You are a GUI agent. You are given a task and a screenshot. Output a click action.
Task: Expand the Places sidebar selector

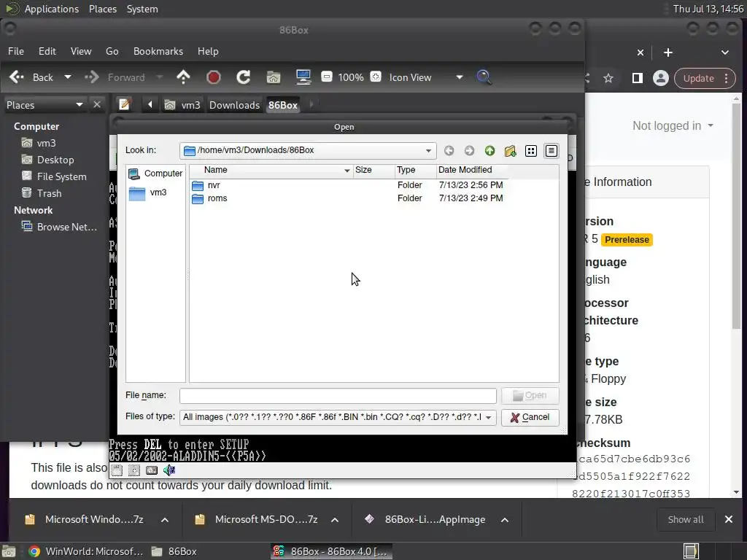point(44,105)
